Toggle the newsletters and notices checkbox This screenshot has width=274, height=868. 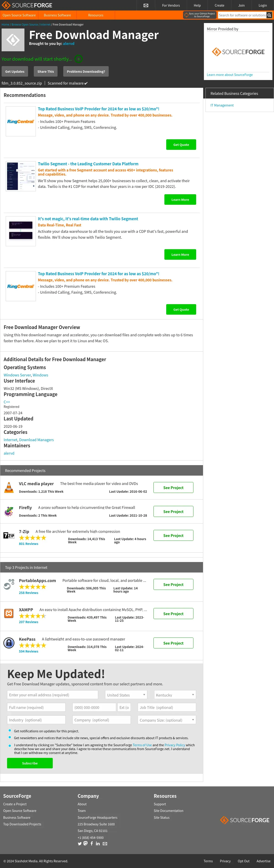tap(10, 738)
